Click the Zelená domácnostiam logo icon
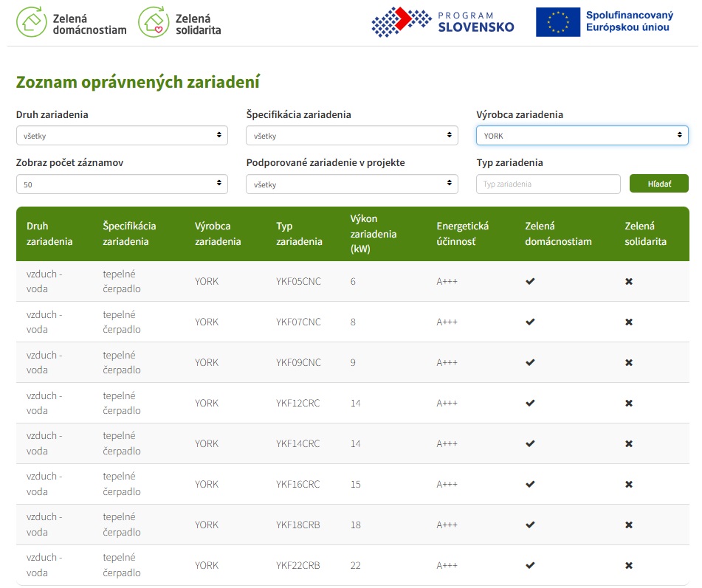The height and width of the screenshot is (588, 702). [x=31, y=22]
